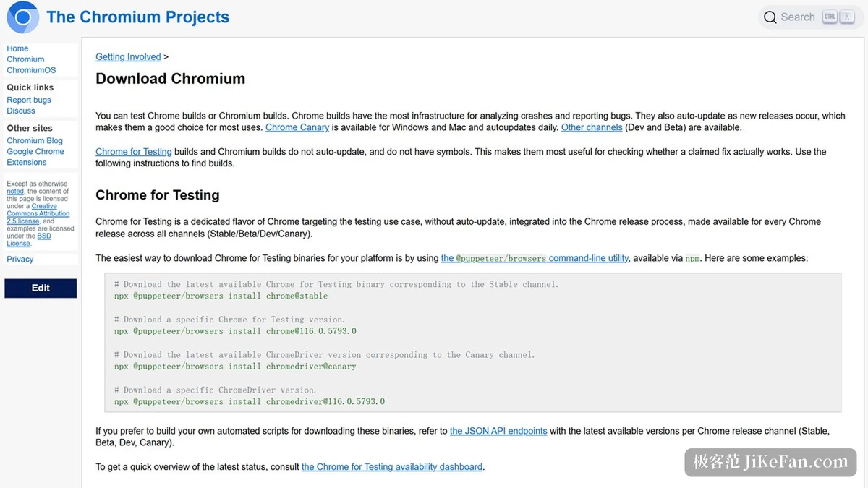Open the BSD License link
Viewport: 868px width, 488px height.
(x=29, y=240)
